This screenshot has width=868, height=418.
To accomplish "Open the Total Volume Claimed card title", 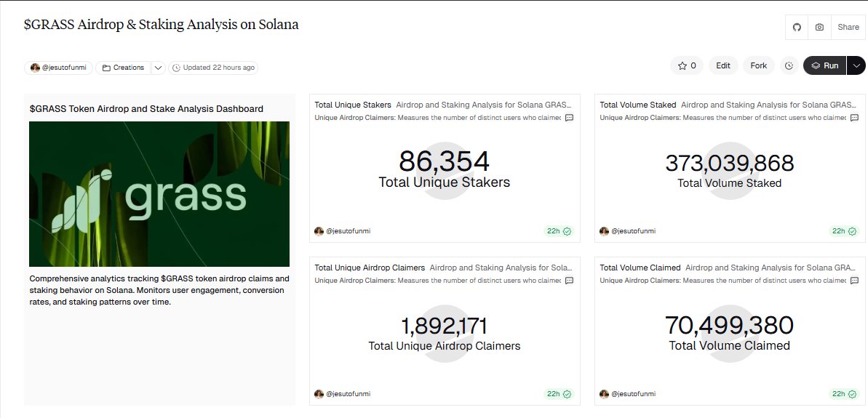I will (640, 268).
